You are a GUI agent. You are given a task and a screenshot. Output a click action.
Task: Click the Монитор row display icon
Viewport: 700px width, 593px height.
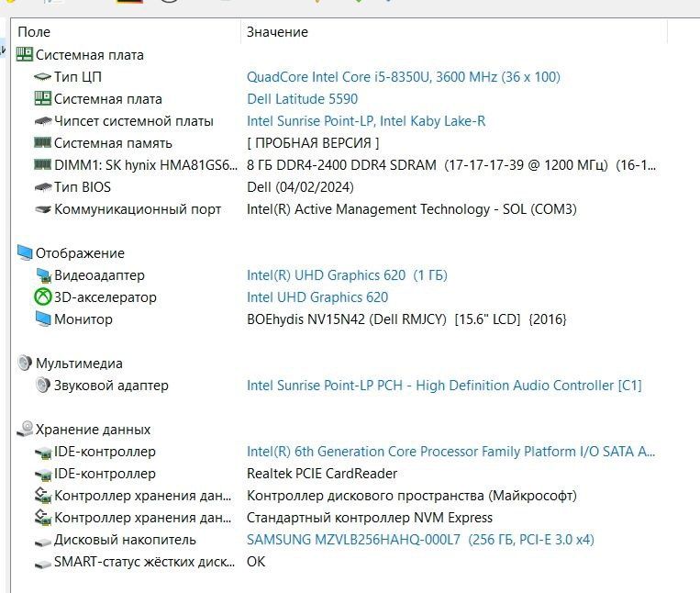(x=43, y=319)
